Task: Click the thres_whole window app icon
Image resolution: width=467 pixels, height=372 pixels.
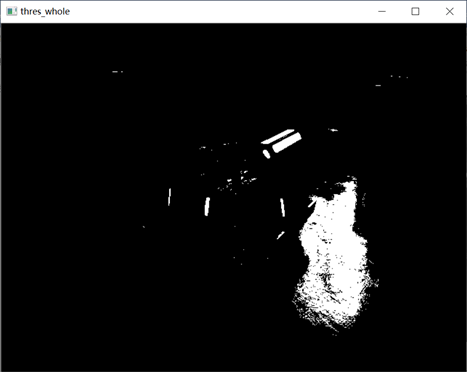Action: tap(12, 11)
